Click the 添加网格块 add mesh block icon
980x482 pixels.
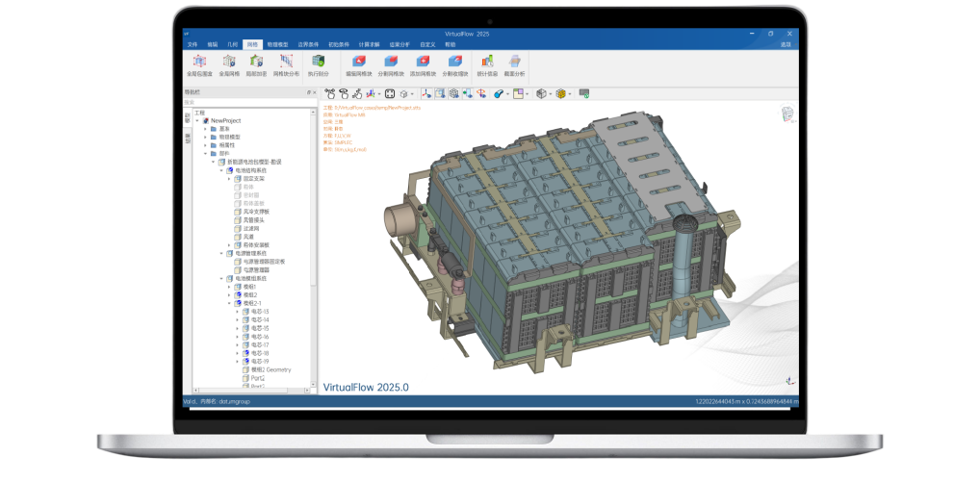[x=423, y=62]
